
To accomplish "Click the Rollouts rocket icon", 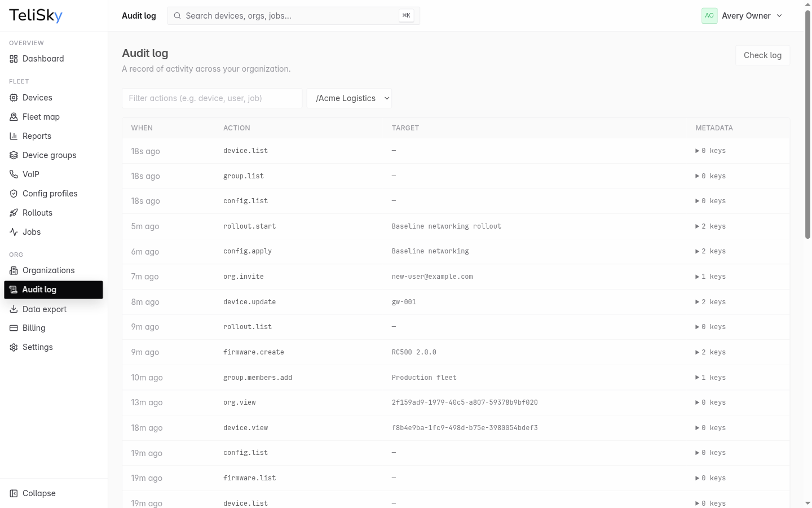I will click(14, 213).
